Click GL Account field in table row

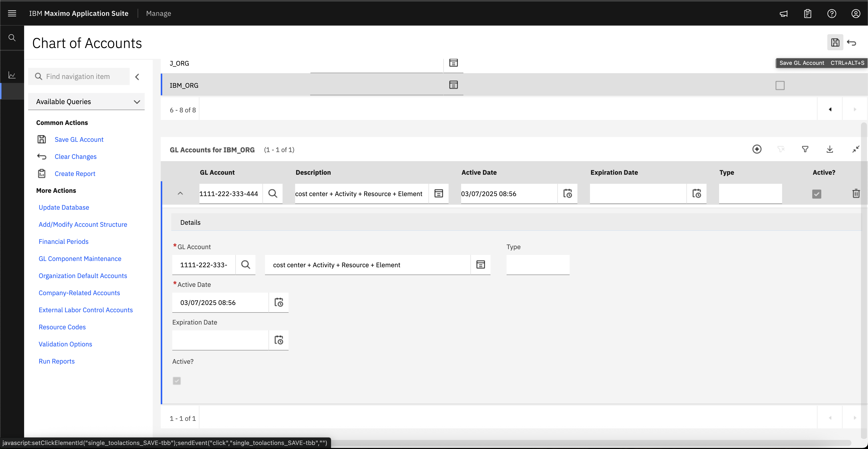pyautogui.click(x=231, y=194)
